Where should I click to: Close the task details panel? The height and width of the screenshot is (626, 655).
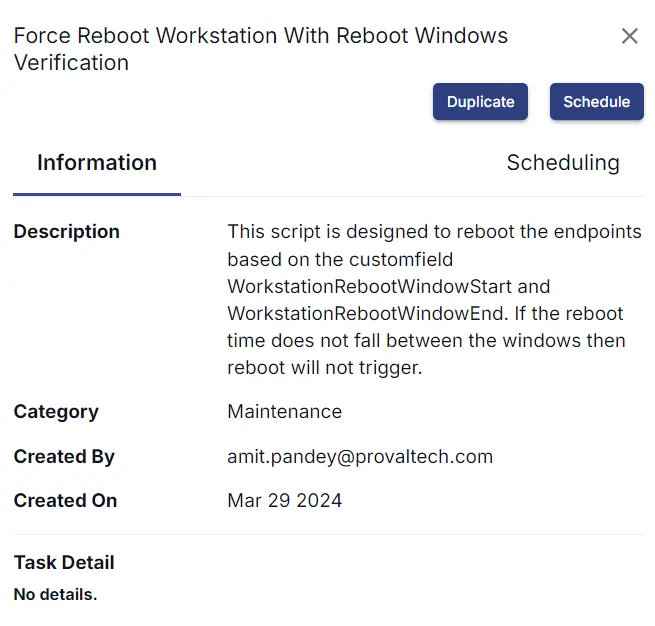point(630,36)
